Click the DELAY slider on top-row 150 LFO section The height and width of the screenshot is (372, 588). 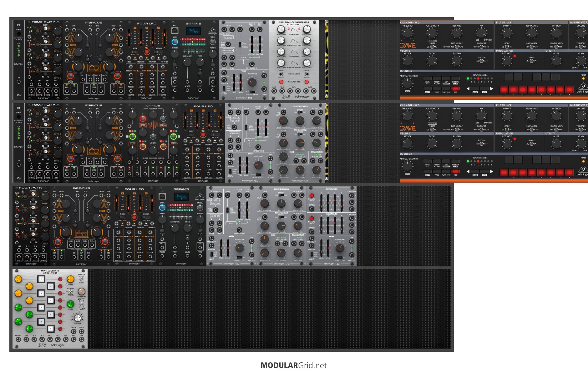click(x=241, y=82)
